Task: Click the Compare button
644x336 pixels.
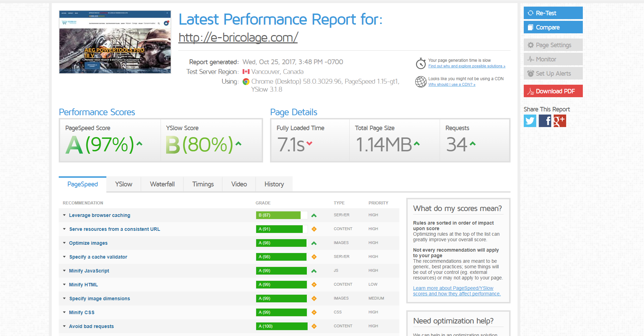Action: (553, 27)
